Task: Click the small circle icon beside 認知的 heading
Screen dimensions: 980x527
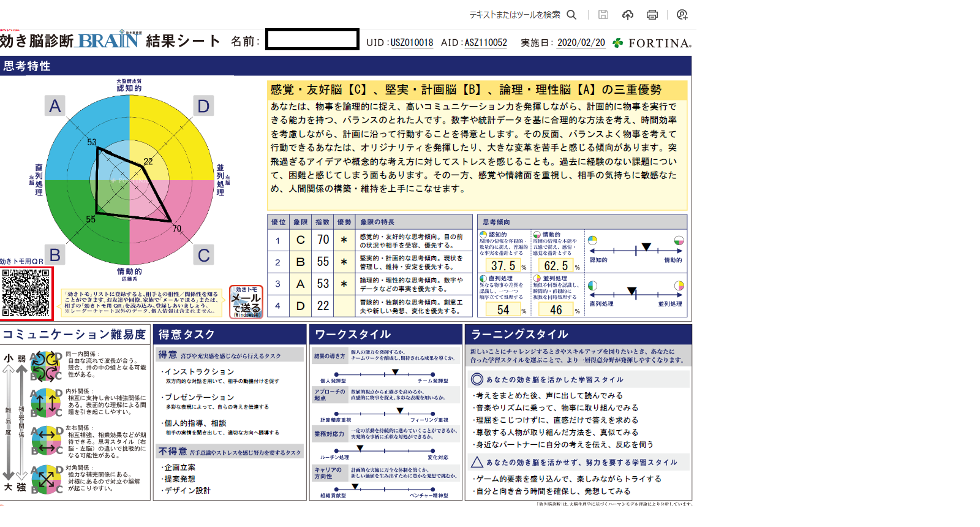Action: tap(483, 235)
